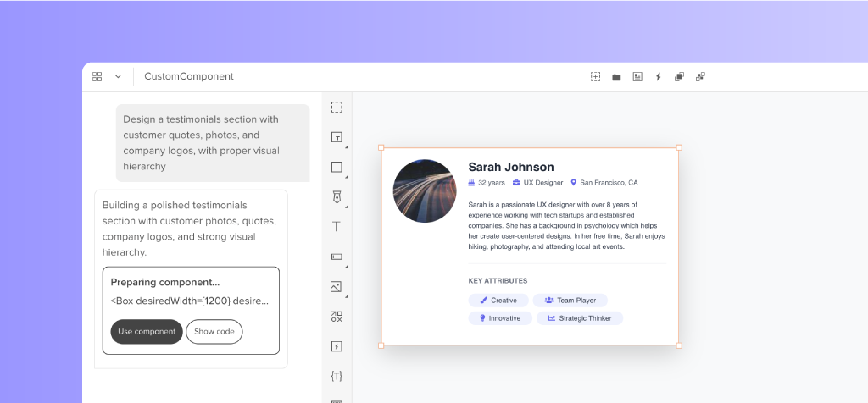
Task: Select the lightning box interaction tool
Action: coord(337,346)
